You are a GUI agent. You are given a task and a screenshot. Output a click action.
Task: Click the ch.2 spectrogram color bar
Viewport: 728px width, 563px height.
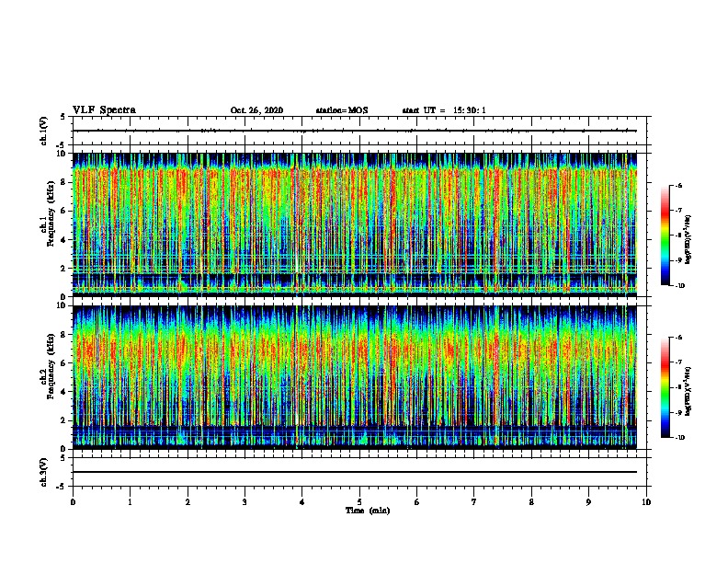(x=665, y=387)
